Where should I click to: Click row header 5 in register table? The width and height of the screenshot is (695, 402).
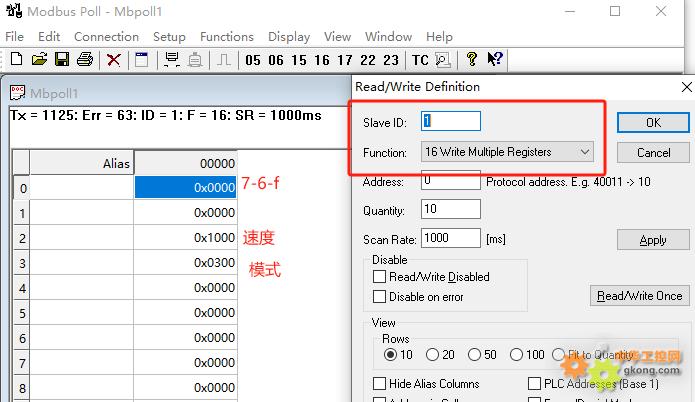(x=22, y=313)
